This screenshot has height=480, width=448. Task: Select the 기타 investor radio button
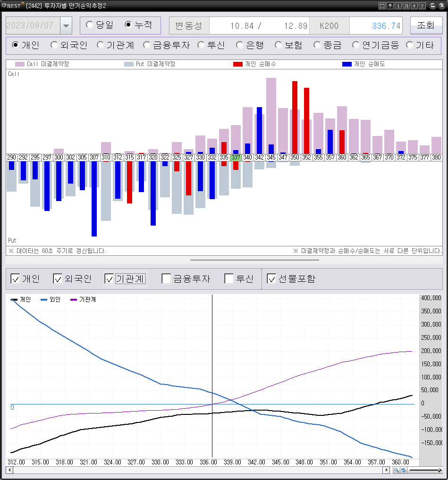(409, 45)
